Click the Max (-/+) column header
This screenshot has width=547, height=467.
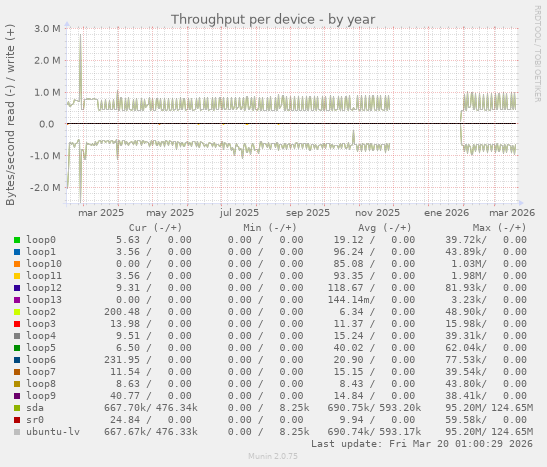(x=499, y=228)
